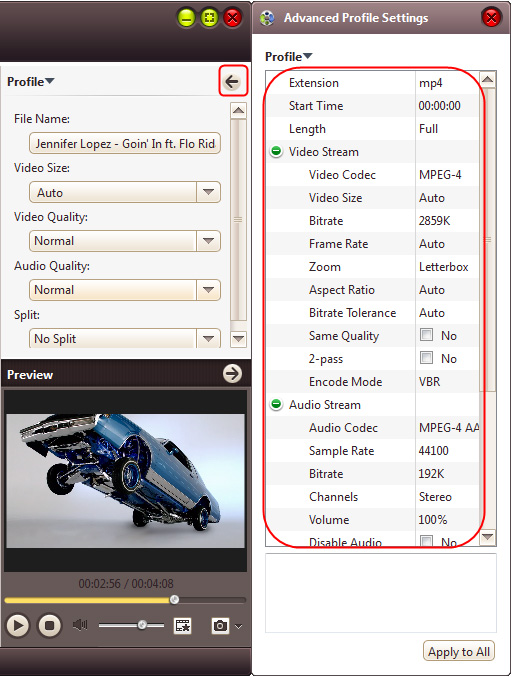
Task: Select the Bitrate Tolerance row
Action: point(372,313)
